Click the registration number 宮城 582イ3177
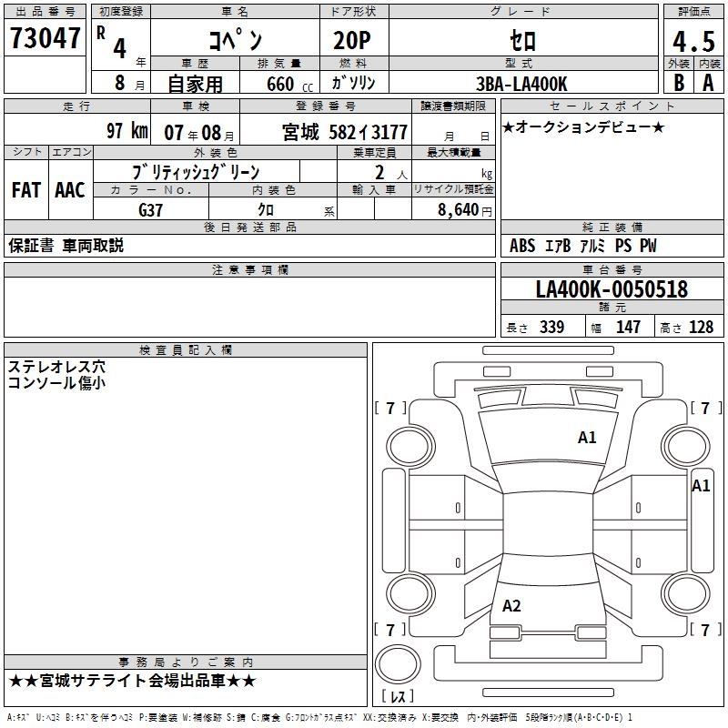 (x=345, y=133)
